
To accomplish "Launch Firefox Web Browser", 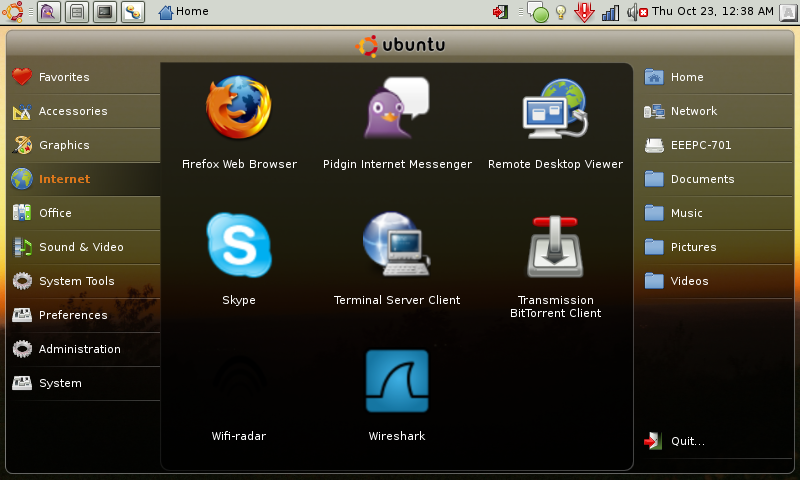I will 239,122.
